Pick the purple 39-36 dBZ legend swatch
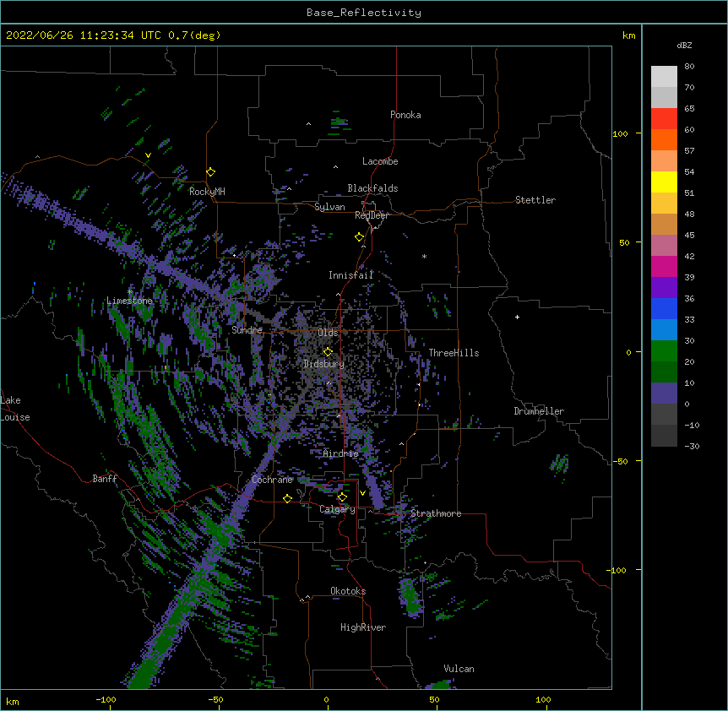 (664, 287)
